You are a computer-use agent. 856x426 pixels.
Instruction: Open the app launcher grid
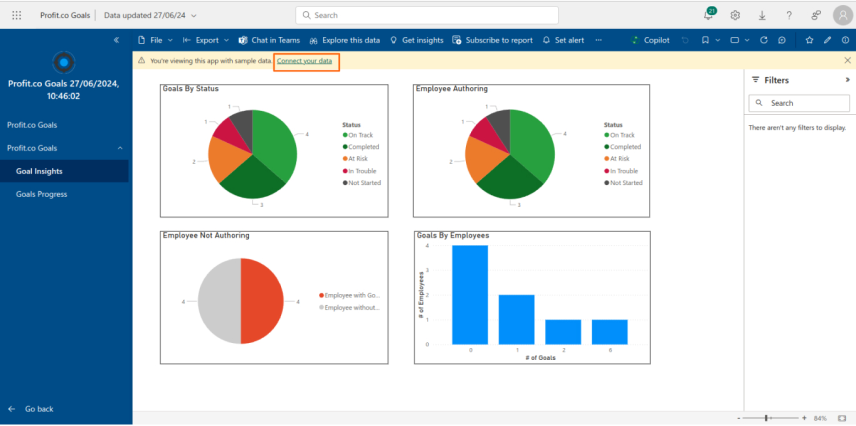point(16,15)
